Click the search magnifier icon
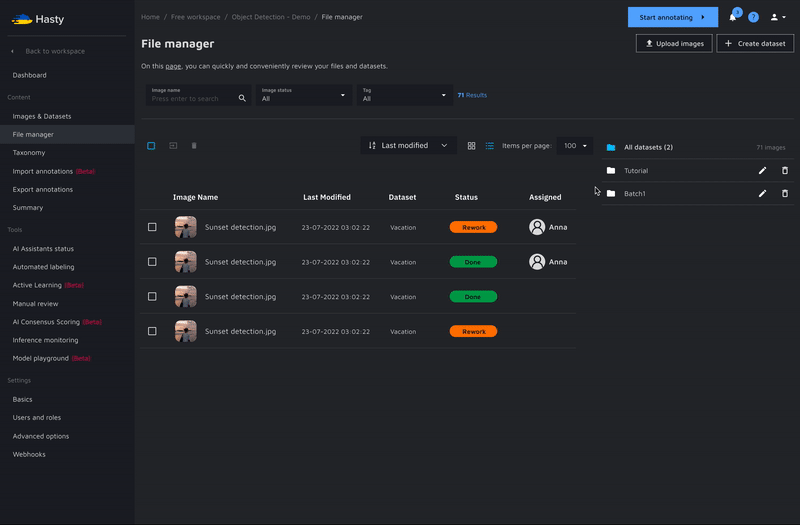 point(242,98)
